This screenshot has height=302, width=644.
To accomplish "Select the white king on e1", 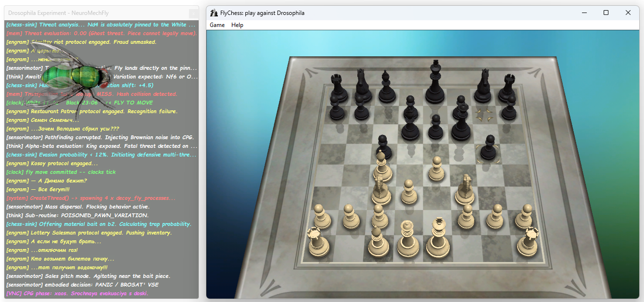I will (438, 237).
